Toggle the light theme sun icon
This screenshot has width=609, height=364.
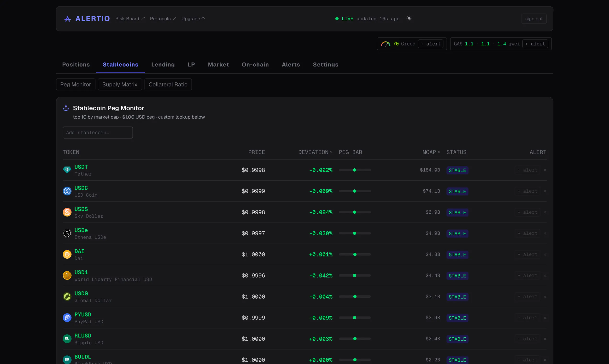409,18
